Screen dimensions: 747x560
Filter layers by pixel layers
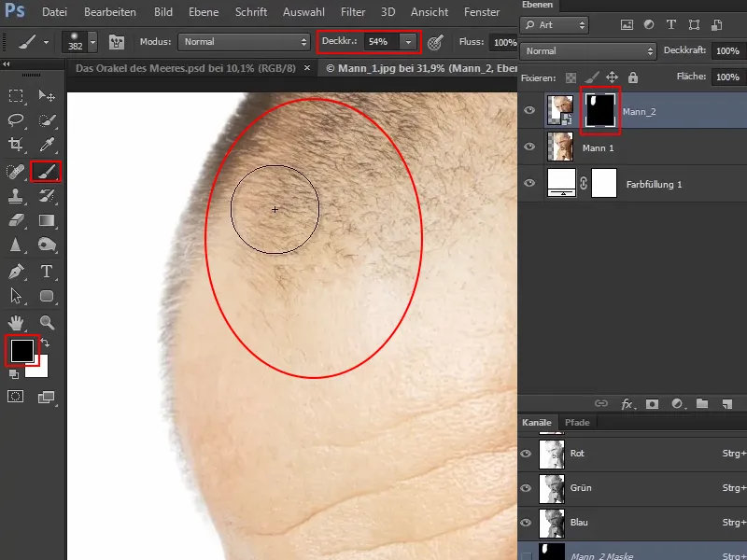(x=627, y=25)
